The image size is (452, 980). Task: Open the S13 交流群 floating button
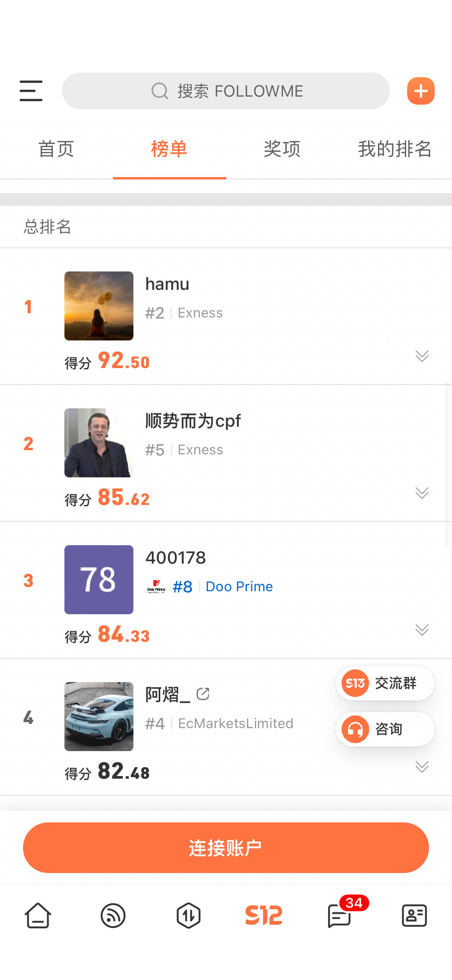pos(385,683)
